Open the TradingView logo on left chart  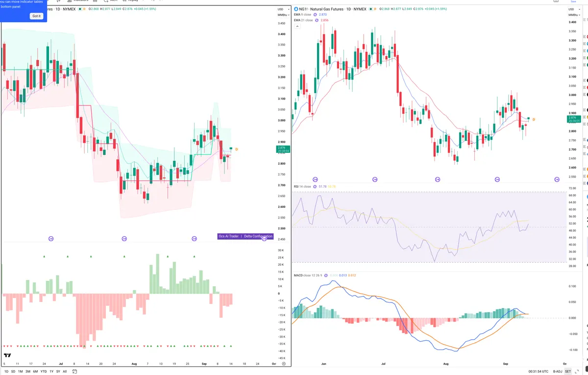[x=7, y=355]
